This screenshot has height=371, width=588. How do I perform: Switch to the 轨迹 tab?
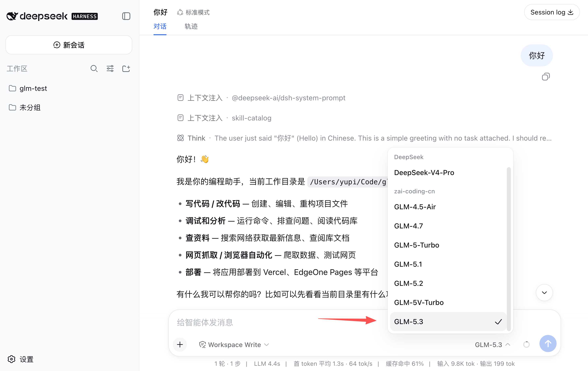191,26
